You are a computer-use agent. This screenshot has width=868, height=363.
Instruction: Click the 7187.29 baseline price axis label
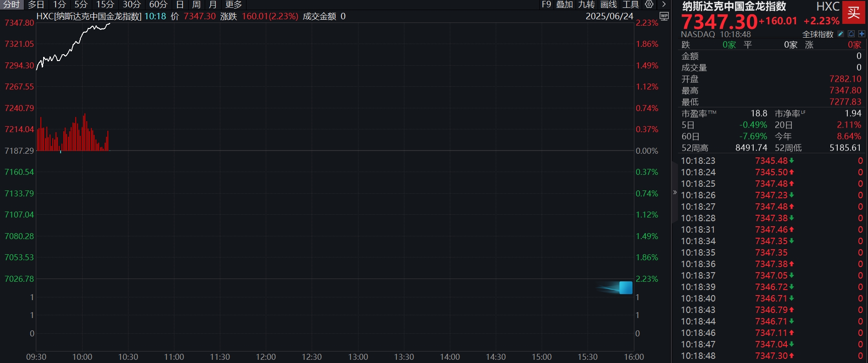point(19,151)
